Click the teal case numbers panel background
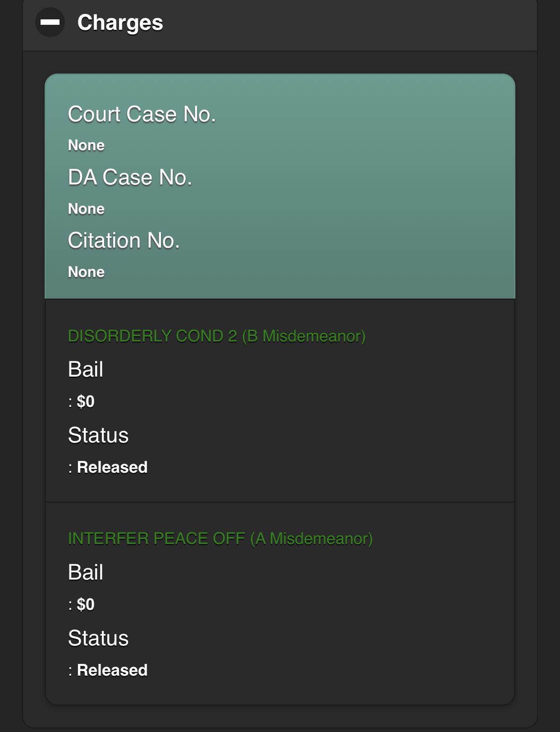Screen dimensions: 560x732 pos(361,189)
